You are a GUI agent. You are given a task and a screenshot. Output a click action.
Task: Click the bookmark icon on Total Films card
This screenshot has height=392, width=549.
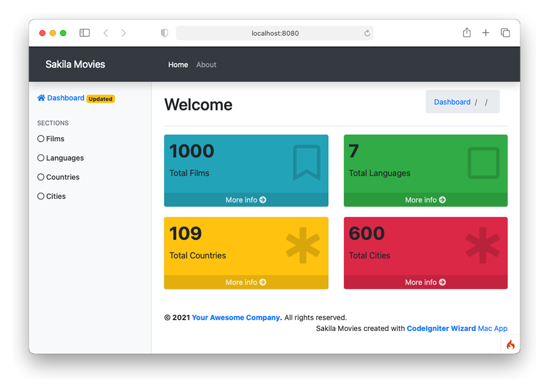(306, 163)
